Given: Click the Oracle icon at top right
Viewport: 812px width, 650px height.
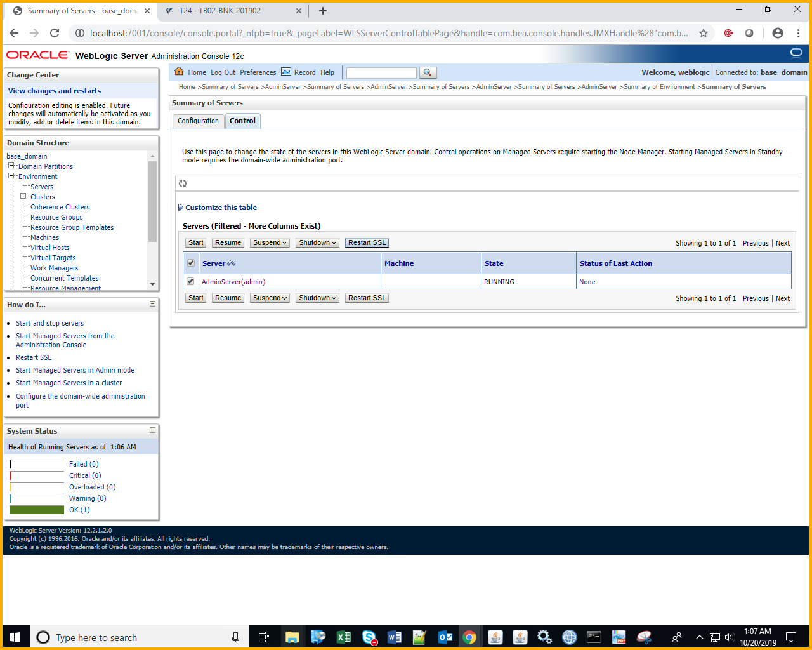Looking at the screenshot, I should tap(796, 53).
